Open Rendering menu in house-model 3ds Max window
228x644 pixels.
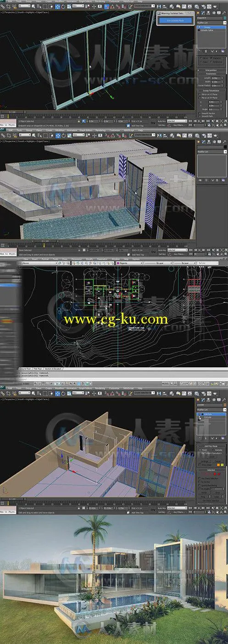point(100,130)
